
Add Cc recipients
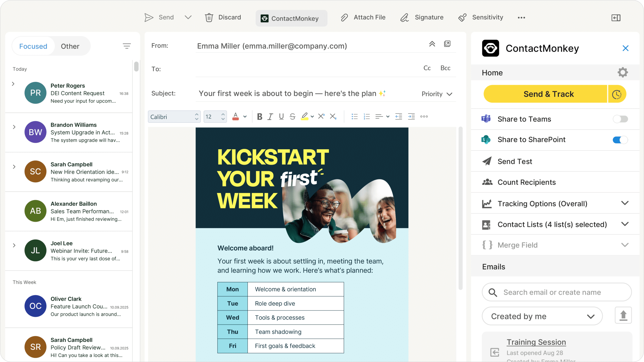427,68
